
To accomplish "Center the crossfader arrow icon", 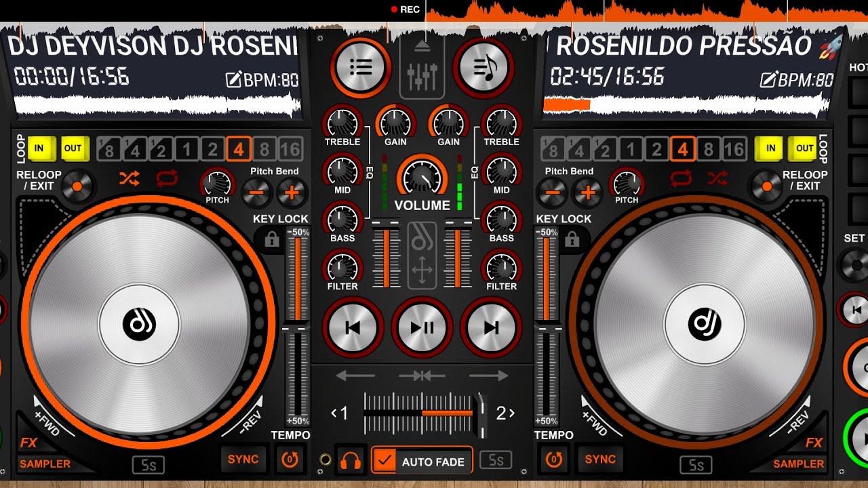I will pos(422,375).
